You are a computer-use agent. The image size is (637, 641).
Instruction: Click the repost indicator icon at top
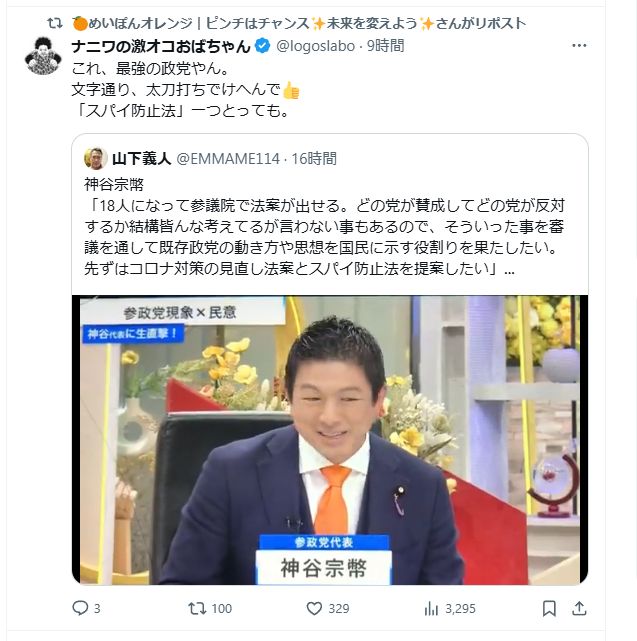[x=55, y=23]
